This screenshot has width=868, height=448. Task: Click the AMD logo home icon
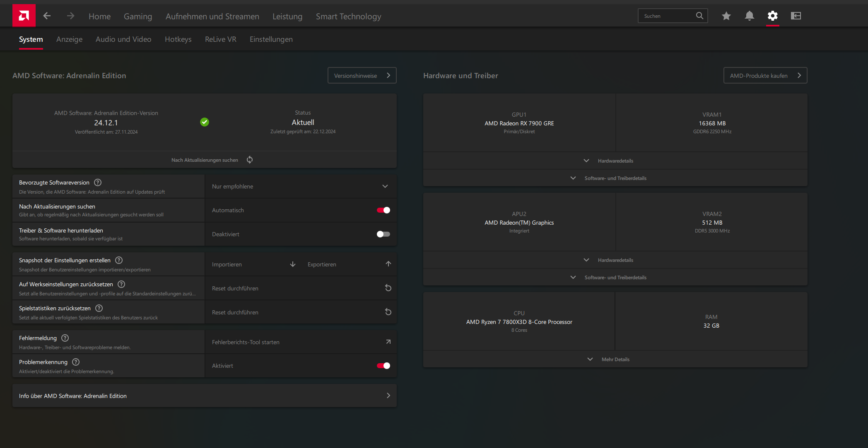(24, 16)
